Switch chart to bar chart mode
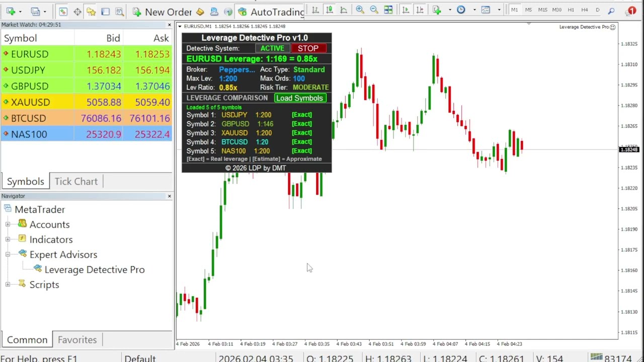This screenshot has width=644, height=362. coord(315,10)
